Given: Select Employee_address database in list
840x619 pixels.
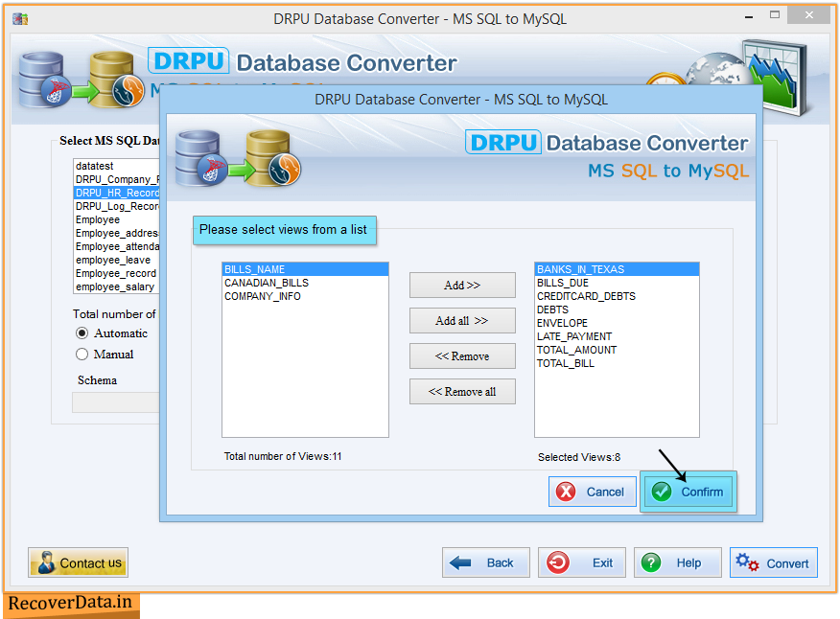Looking at the screenshot, I should tap(116, 233).
